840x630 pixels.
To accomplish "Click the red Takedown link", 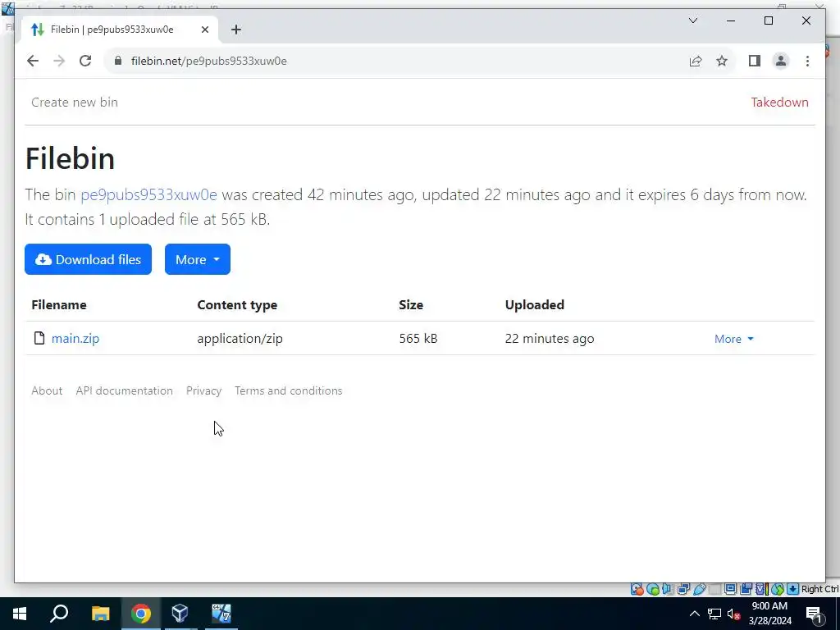I will (779, 103).
